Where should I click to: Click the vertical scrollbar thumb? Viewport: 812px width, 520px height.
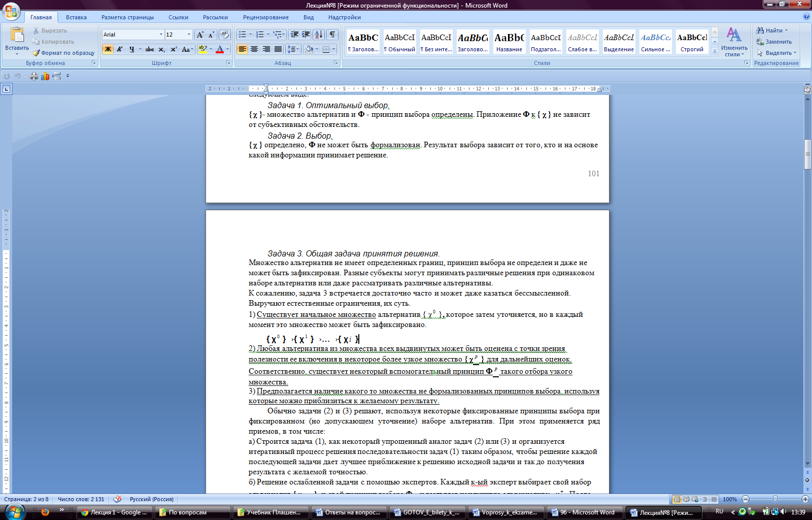pyautogui.click(x=807, y=154)
